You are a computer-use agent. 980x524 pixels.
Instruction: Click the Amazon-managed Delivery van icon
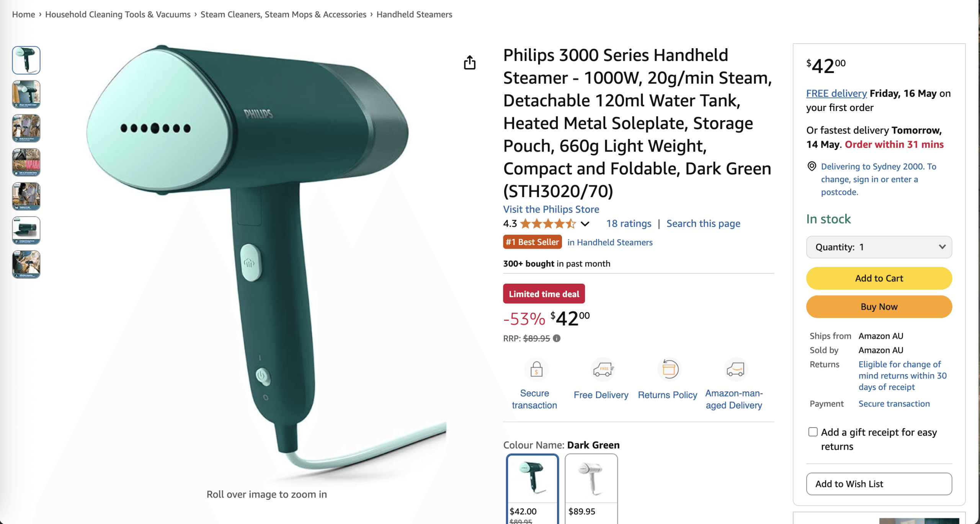pyautogui.click(x=735, y=370)
